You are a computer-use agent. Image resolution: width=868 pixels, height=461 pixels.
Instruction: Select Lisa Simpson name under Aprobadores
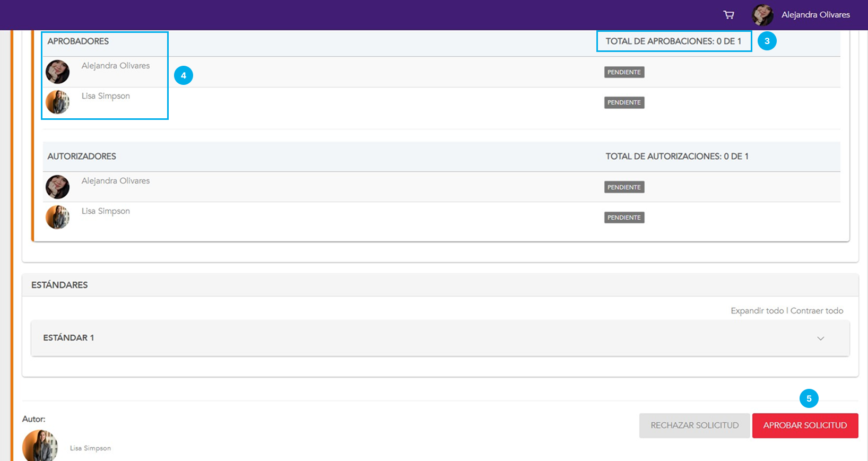(106, 96)
